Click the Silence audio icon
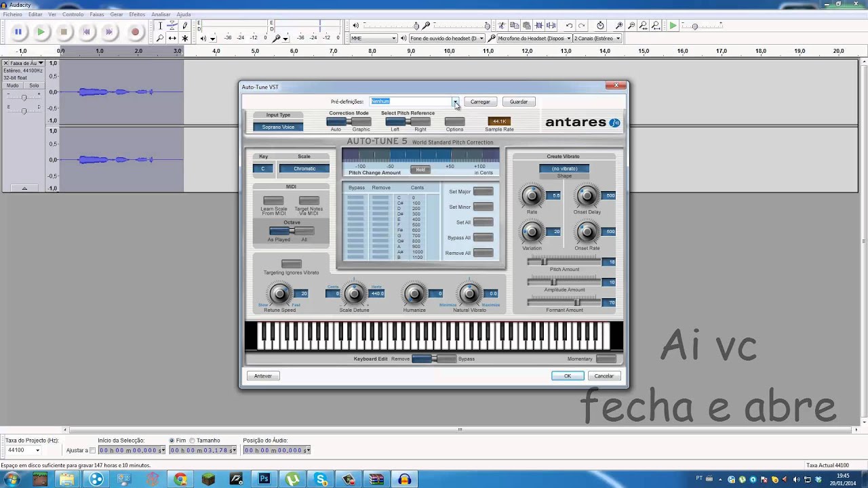868x488 pixels. [551, 26]
